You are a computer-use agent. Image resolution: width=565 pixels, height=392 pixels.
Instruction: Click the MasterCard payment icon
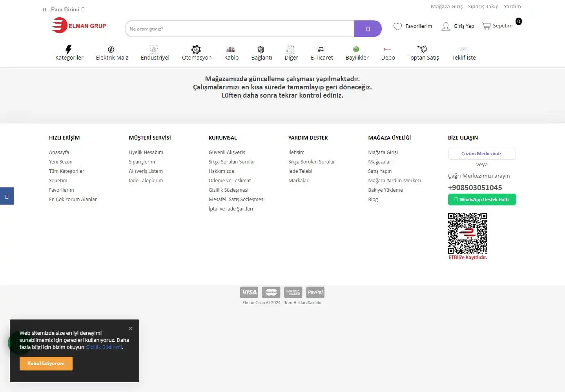point(271,292)
